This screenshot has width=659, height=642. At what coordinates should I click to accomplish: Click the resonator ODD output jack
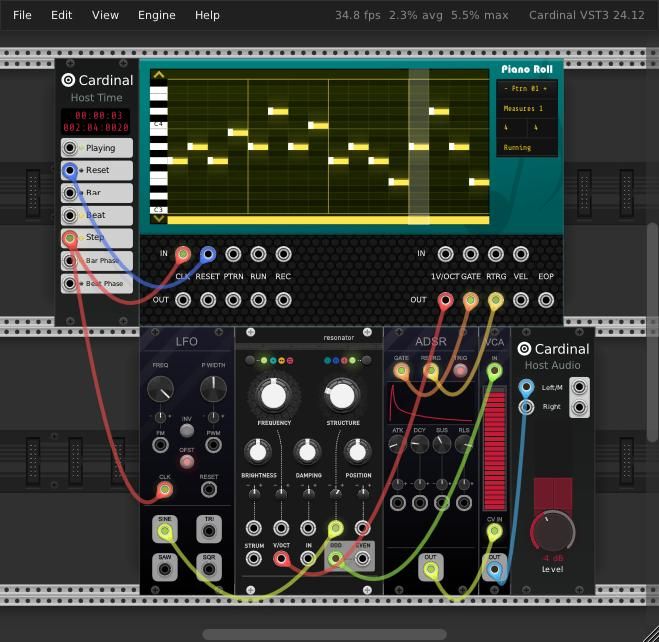coord(335,559)
